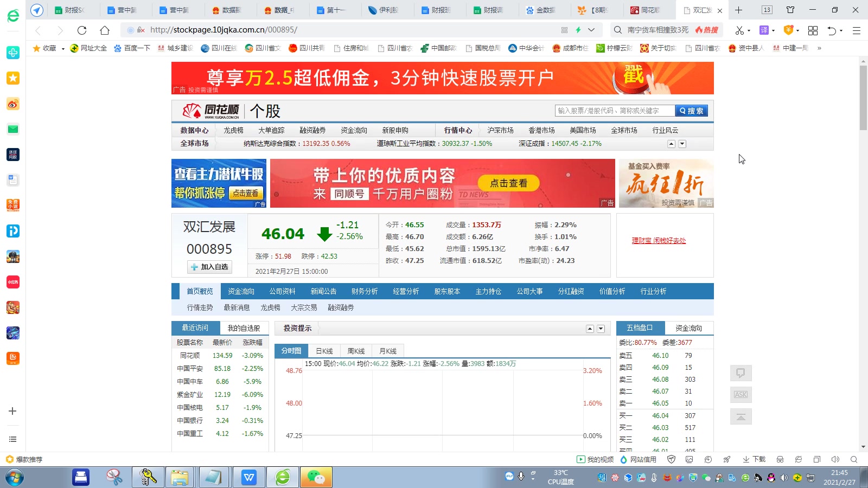
Task: Click the 搜索 search button
Action: (x=691, y=111)
